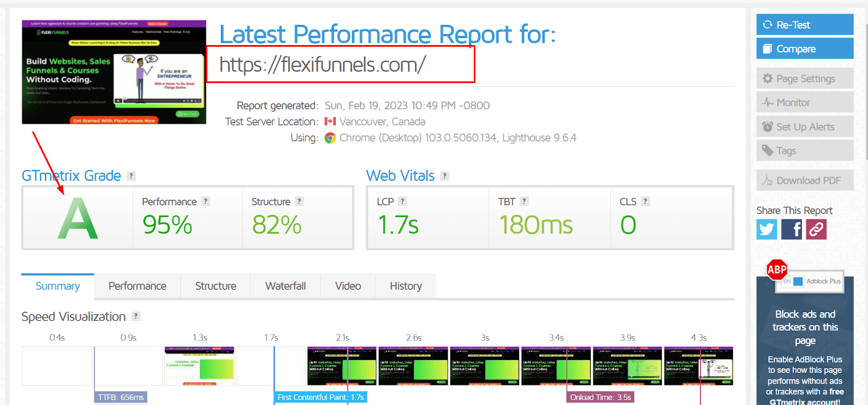Click the Chrome browser icon
Image resolution: width=868 pixels, height=405 pixels.
pos(330,138)
